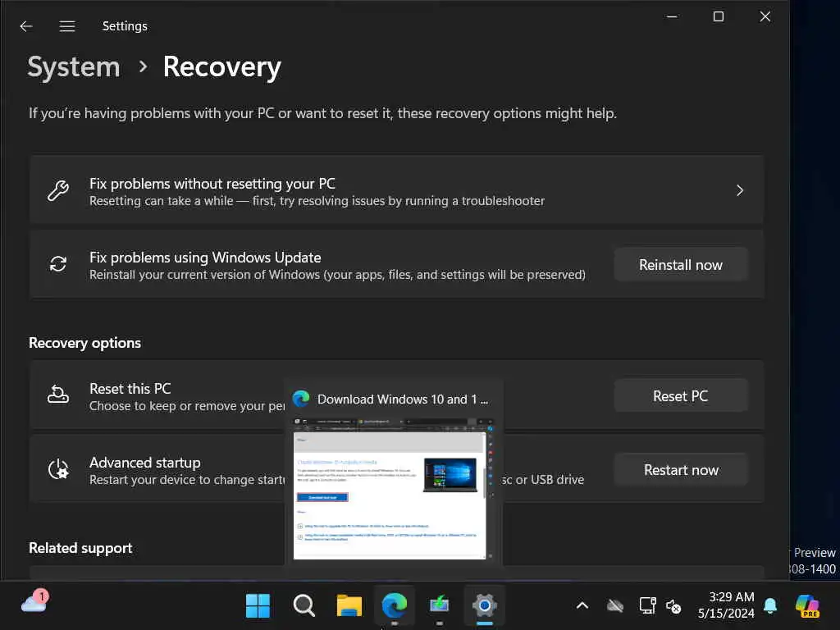Click the OneDrive cloud tray icon
Screen dimensions: 840x630
click(x=615, y=606)
